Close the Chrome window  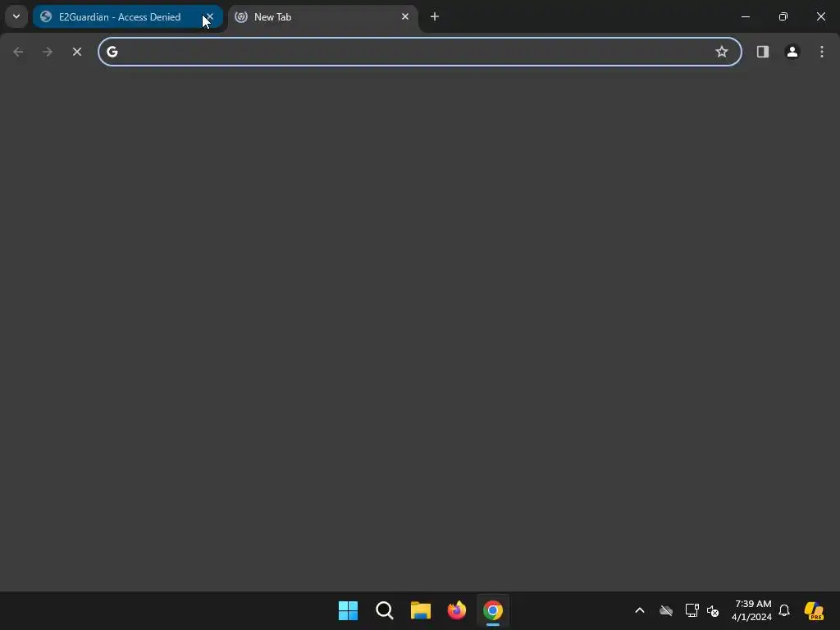click(x=820, y=16)
